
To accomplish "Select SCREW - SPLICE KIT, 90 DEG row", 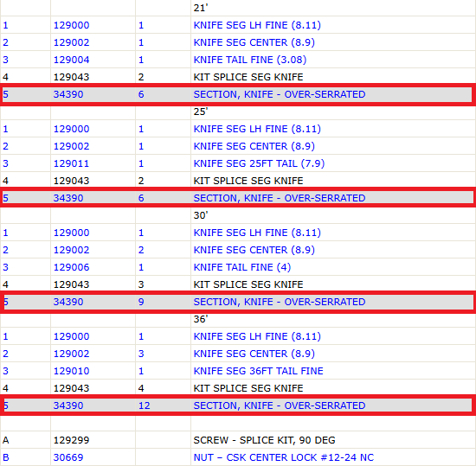I will point(238,440).
